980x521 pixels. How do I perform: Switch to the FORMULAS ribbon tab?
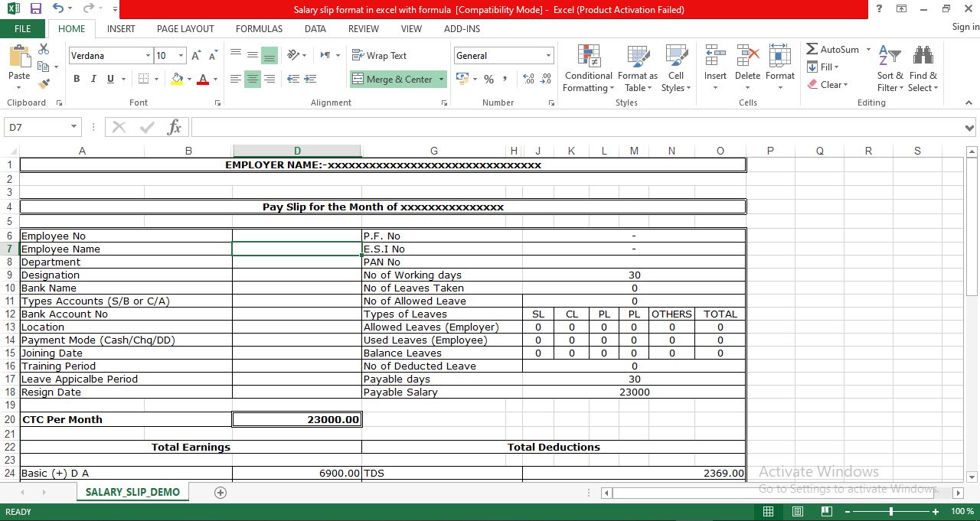click(x=259, y=28)
